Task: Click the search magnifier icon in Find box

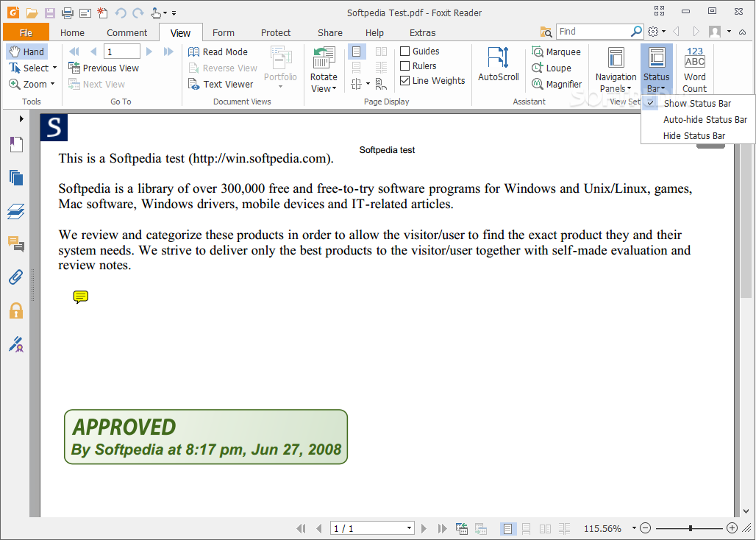Action: [x=636, y=32]
